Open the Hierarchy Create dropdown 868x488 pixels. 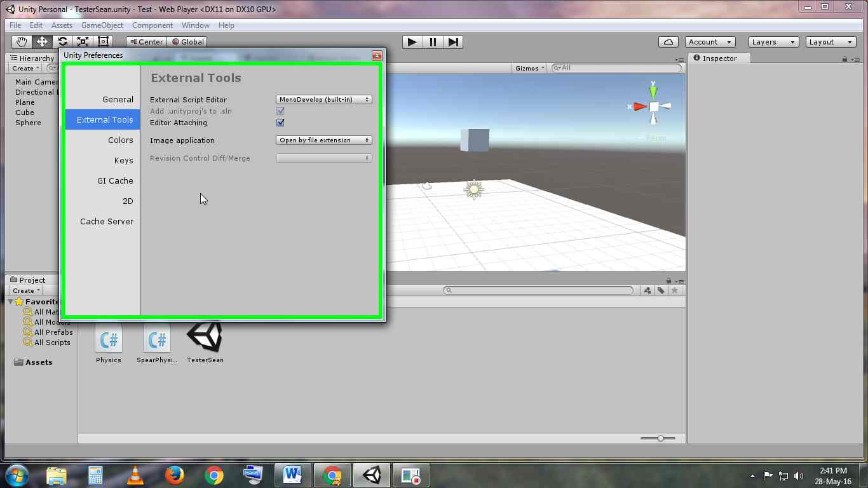26,68
